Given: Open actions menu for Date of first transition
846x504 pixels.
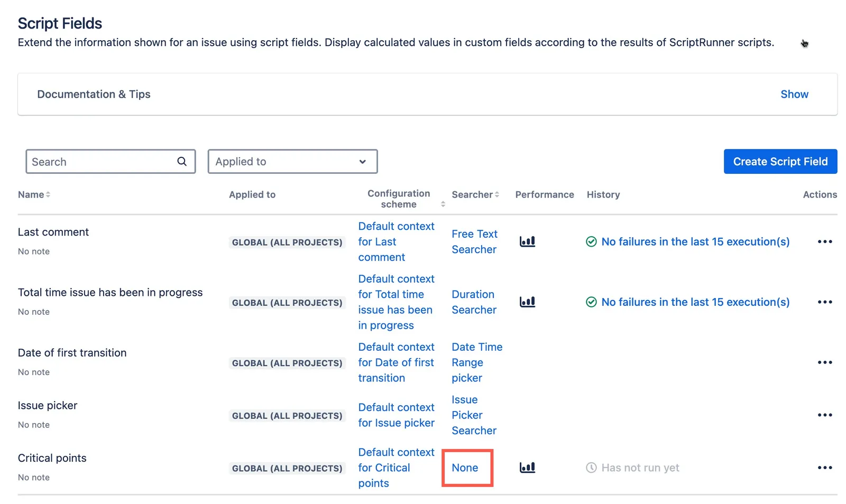Looking at the screenshot, I should click(x=824, y=362).
